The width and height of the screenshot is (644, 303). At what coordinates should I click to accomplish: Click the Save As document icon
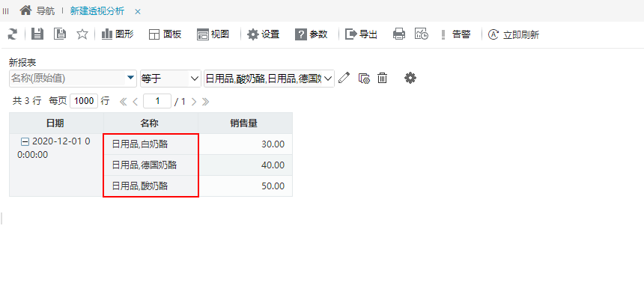[60, 34]
